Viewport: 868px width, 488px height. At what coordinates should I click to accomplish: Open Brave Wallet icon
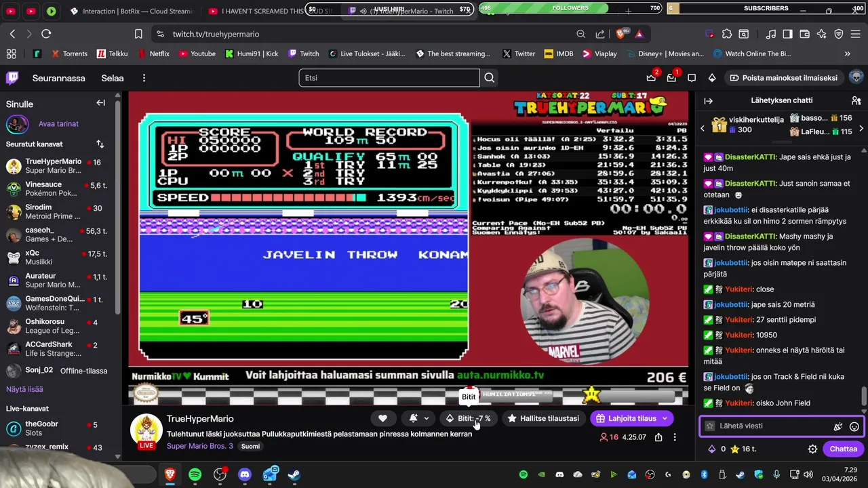coord(805,34)
